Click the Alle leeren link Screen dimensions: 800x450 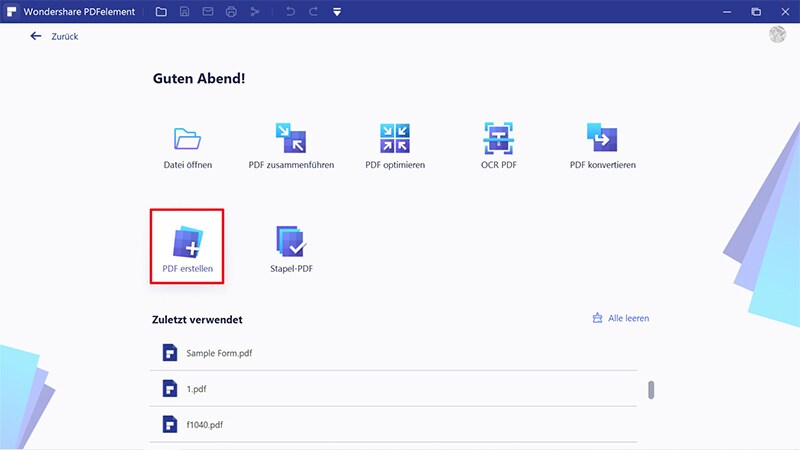(x=620, y=318)
